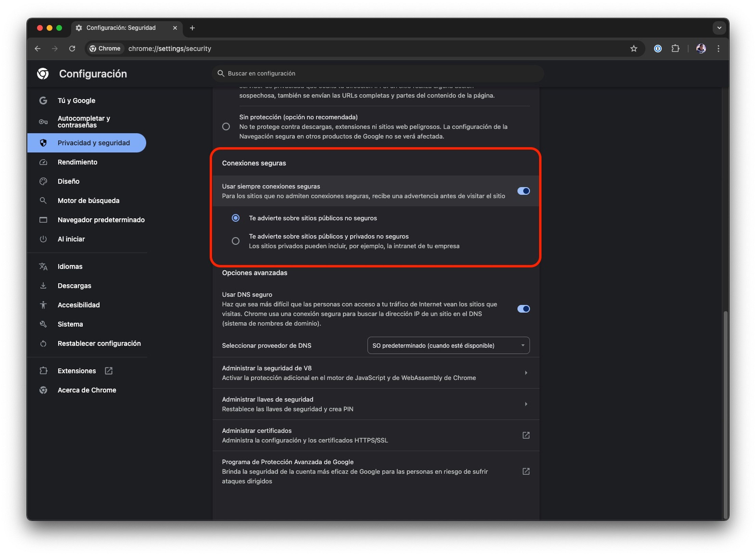Open Programa de Protección Avanzada de Google
The width and height of the screenshot is (756, 556).
[x=525, y=471]
